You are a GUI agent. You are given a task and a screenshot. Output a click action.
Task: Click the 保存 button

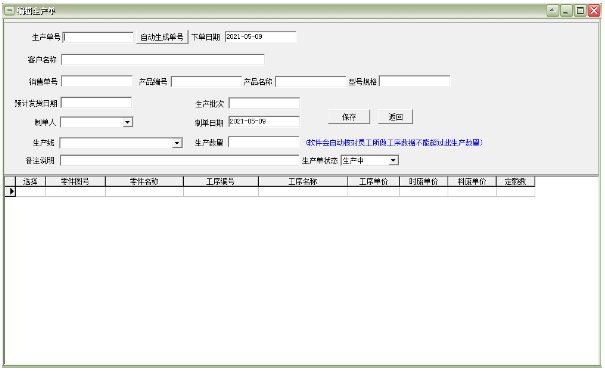click(349, 117)
